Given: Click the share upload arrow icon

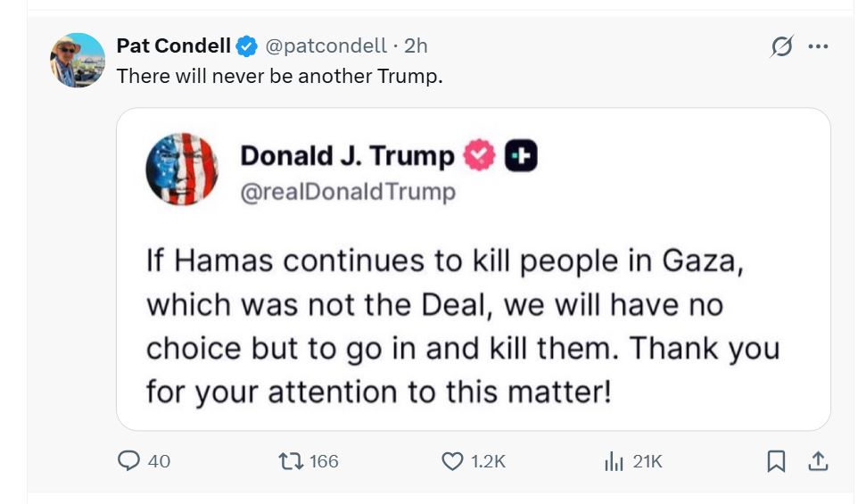Looking at the screenshot, I should 818,460.
